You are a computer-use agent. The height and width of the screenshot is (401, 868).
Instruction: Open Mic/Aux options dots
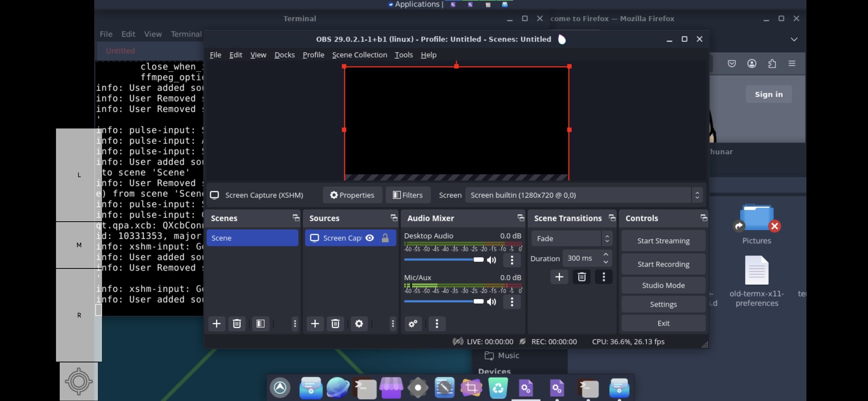(x=512, y=302)
